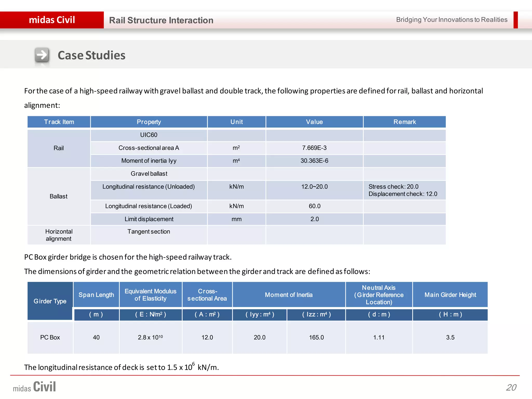532x399 pixels.
Task: Select the Property column header
Action: click(149, 122)
